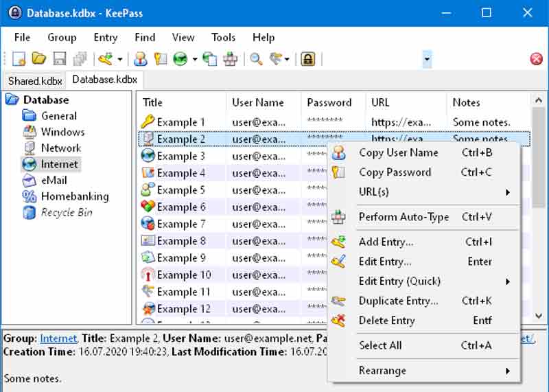Viewport: 549px width, 392px height.
Task: Click the entry list vertical scrollbar thumb
Action: click(538, 158)
